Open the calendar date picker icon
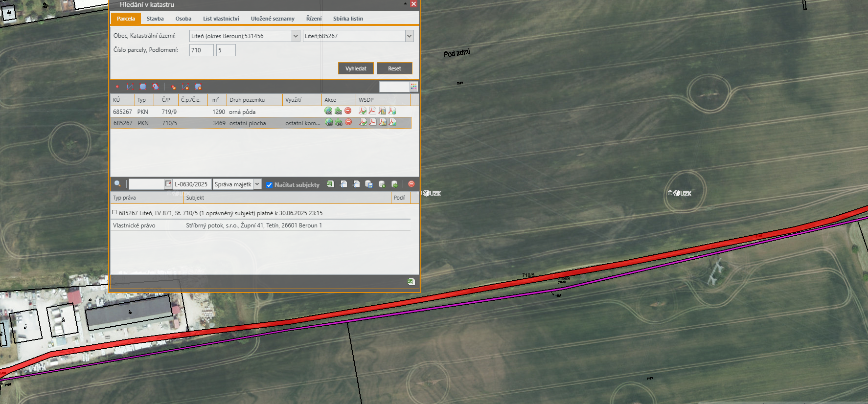Viewport: 868px width, 404px height. click(168, 184)
